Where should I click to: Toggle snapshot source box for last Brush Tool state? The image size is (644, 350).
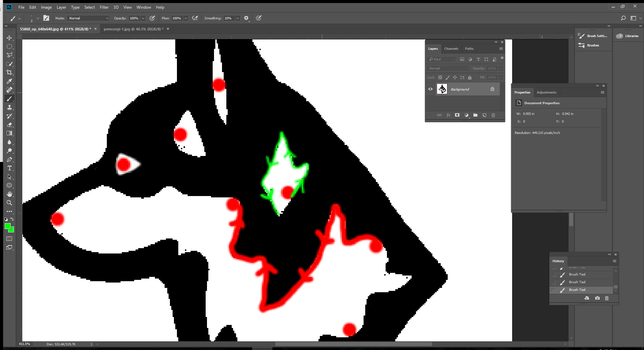tap(554, 290)
